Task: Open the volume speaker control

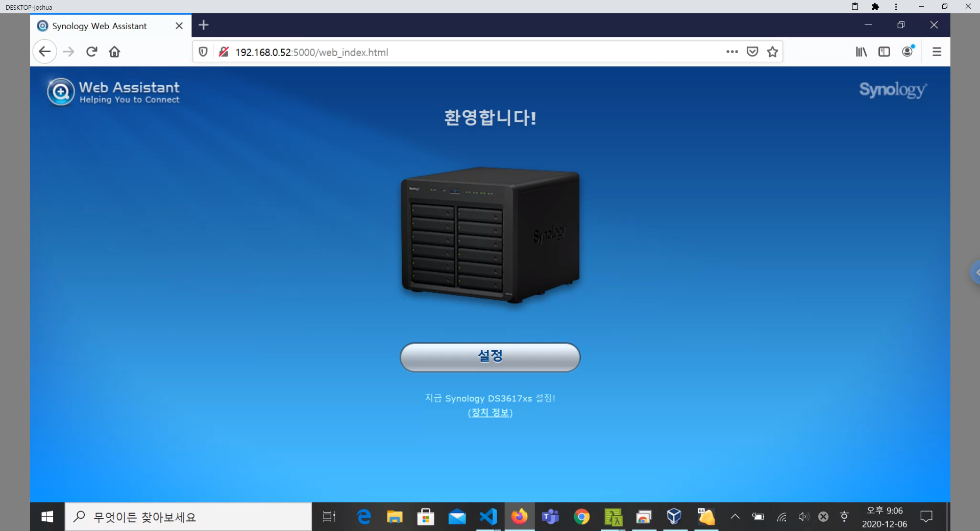Action: click(x=803, y=517)
